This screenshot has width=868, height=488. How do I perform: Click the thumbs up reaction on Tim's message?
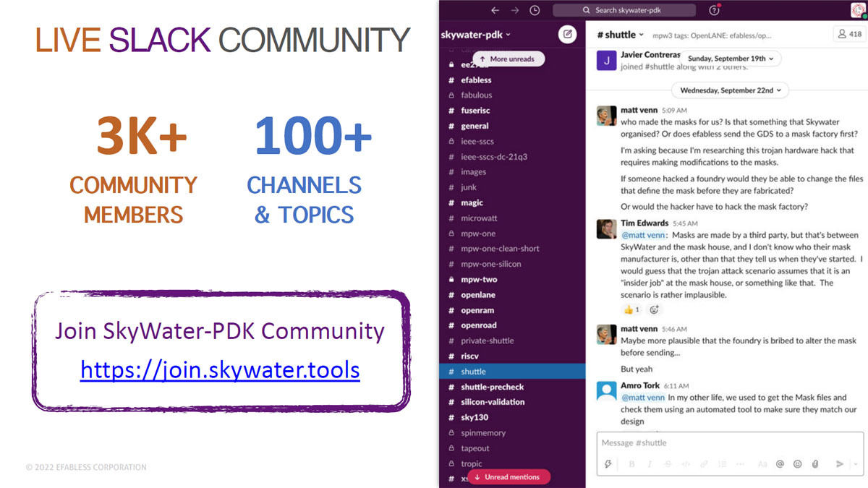(631, 309)
